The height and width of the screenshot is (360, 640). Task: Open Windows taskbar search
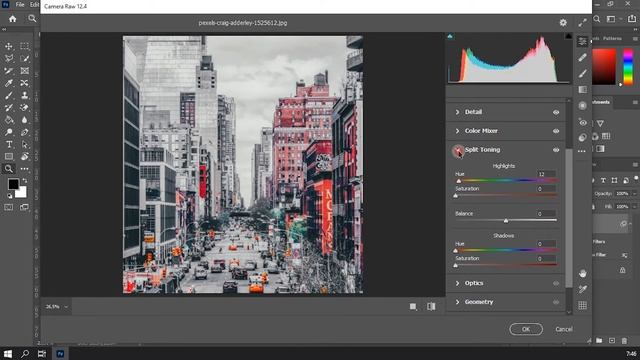(24, 353)
